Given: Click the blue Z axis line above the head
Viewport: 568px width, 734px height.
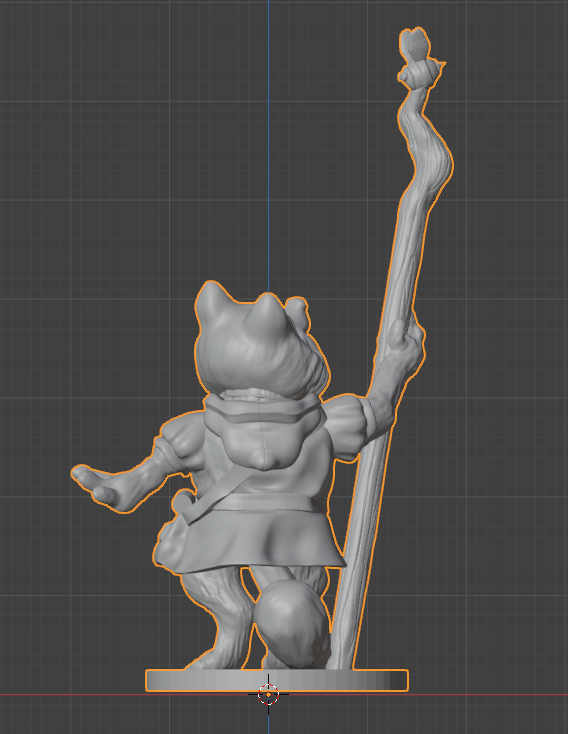Looking at the screenshot, I should [268, 140].
